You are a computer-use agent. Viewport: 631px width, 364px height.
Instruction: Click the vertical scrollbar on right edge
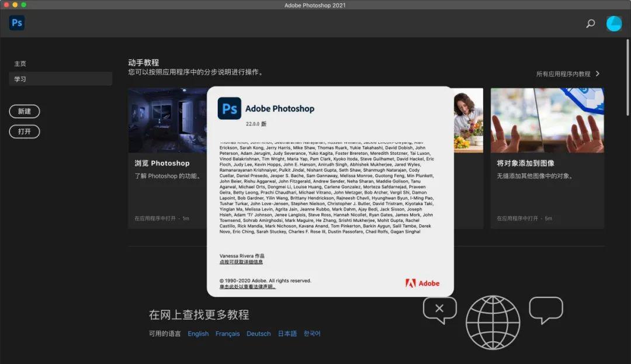click(627, 77)
